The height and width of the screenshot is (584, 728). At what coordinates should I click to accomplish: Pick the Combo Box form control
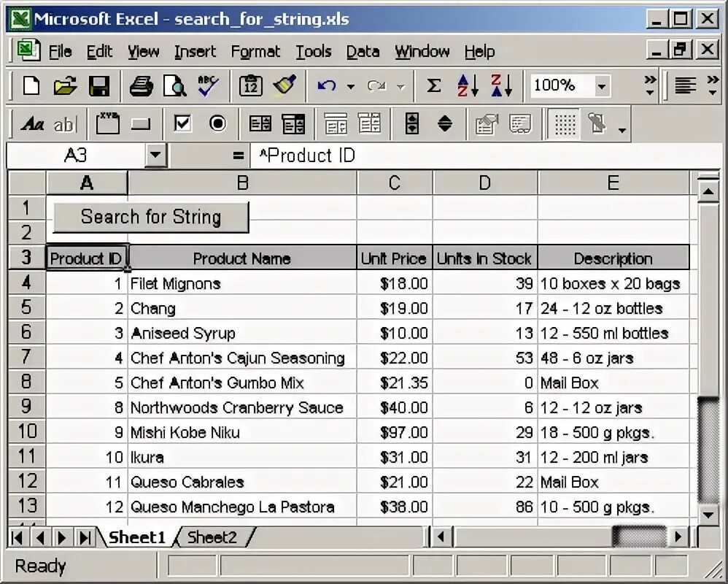pos(293,123)
